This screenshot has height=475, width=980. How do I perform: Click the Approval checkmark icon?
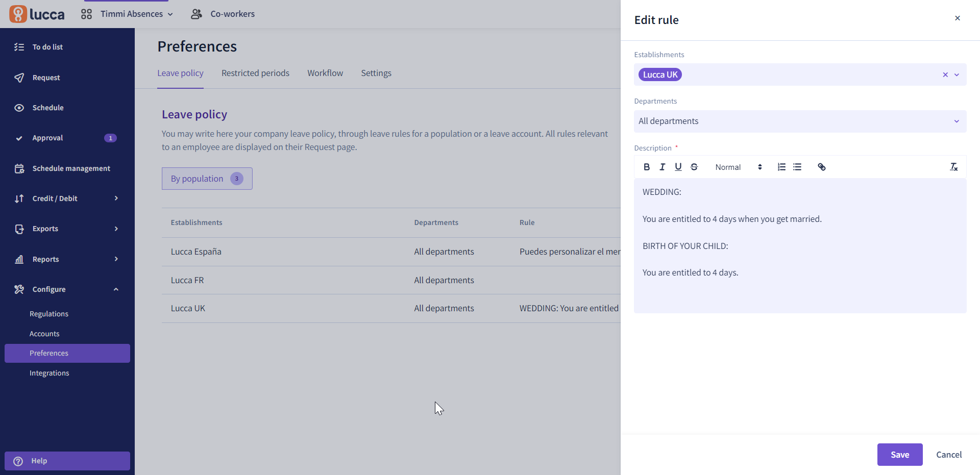point(19,138)
